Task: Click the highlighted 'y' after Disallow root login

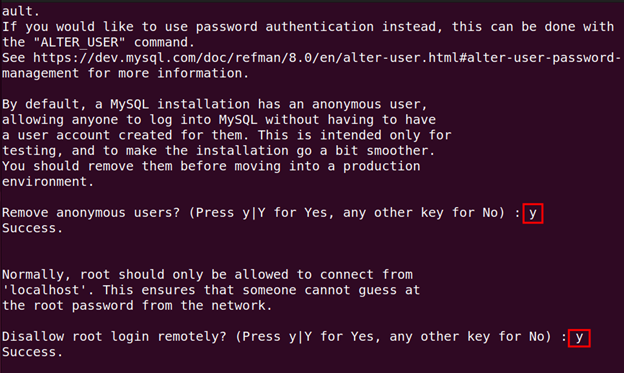Action: (x=579, y=338)
